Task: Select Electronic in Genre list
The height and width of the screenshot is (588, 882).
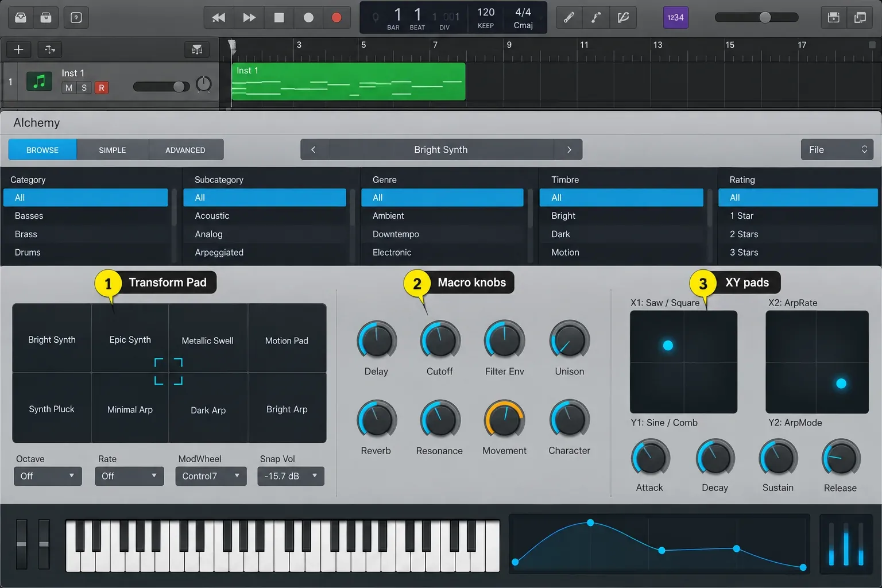Action: point(442,253)
